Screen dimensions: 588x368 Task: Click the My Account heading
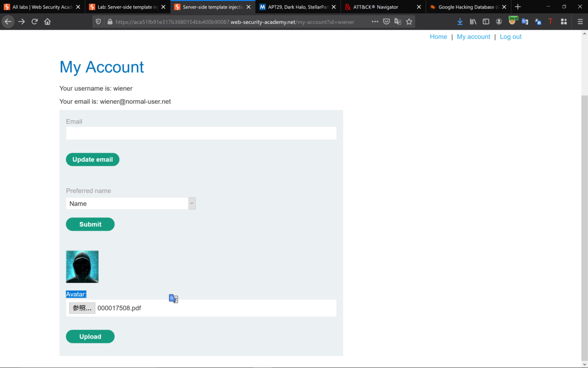point(101,67)
